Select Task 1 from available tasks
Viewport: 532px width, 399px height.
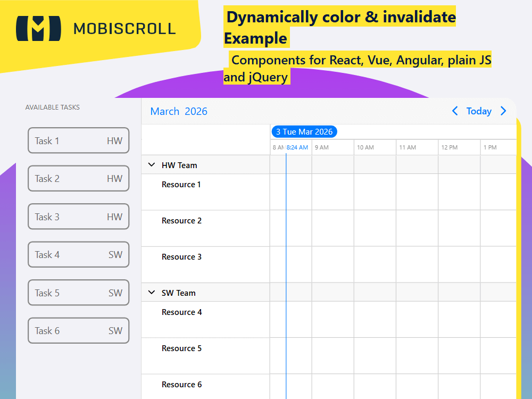(78, 140)
